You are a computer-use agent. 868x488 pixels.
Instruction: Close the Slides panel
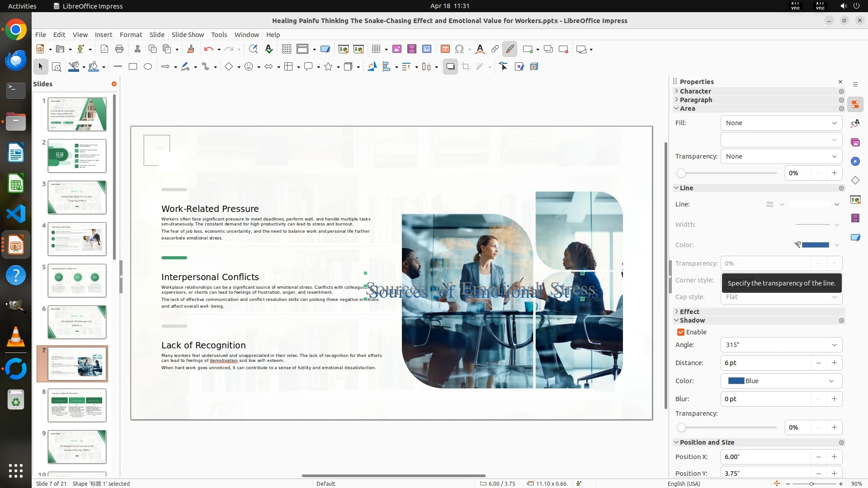[x=114, y=84]
